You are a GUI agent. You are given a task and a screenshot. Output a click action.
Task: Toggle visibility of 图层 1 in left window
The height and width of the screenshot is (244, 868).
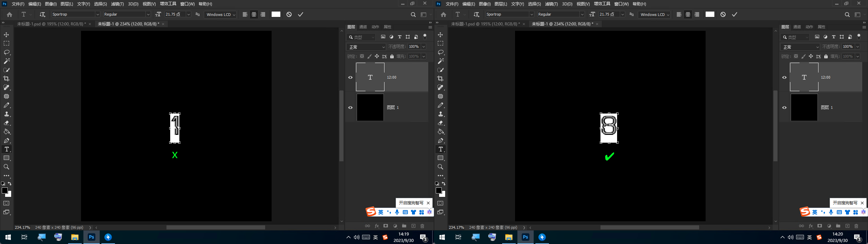click(350, 107)
